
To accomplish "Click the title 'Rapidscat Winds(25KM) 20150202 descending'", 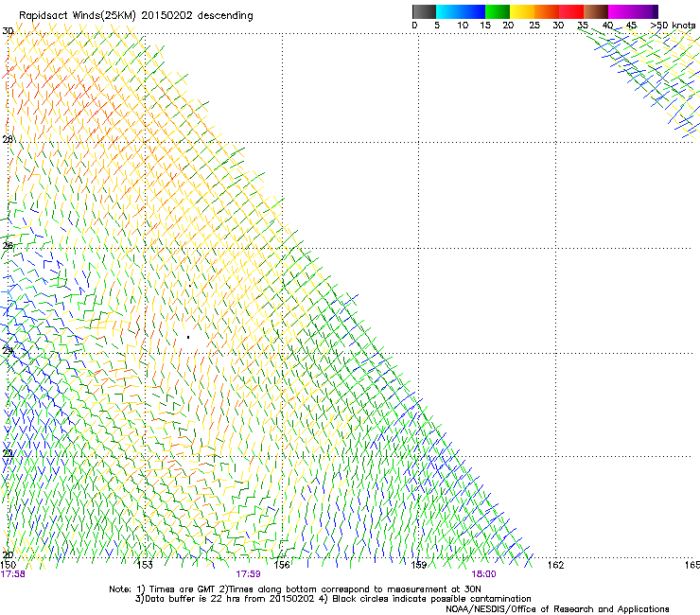I will click(135, 15).
